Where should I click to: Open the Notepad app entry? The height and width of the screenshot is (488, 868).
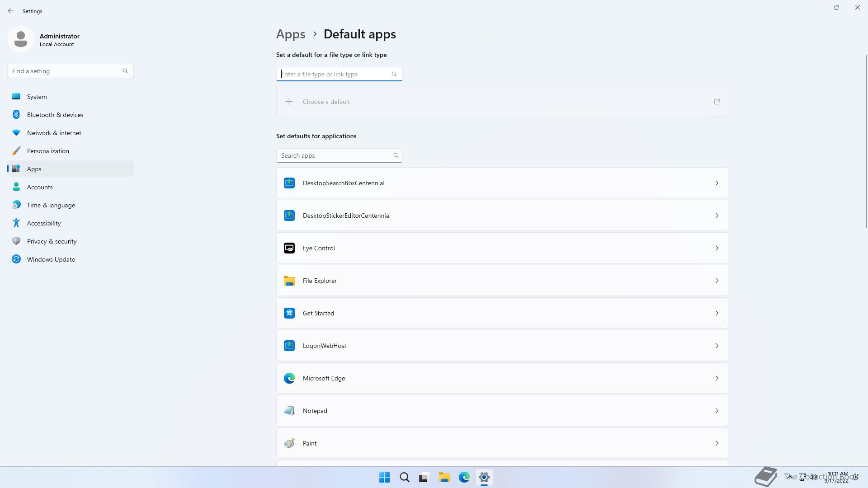tap(502, 411)
